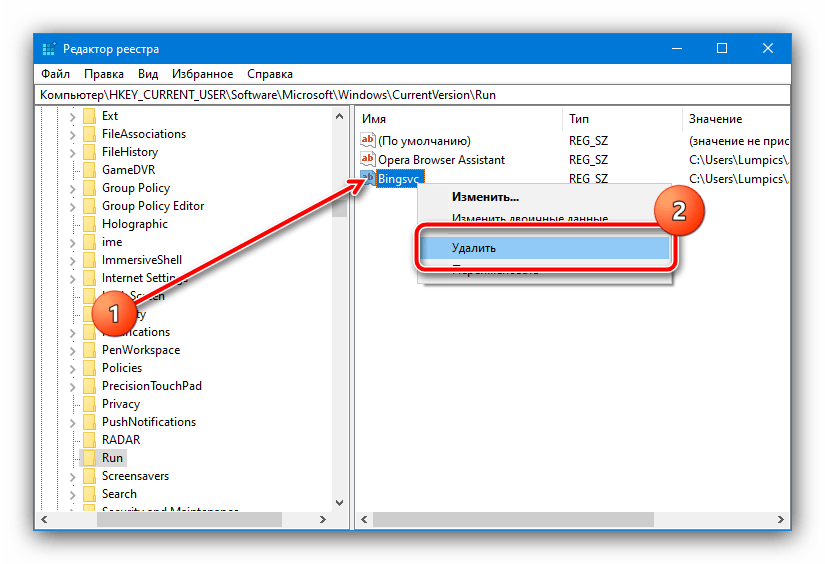Click the (По умолчанию) string value icon
Screen dimensions: 825x564
368,142
